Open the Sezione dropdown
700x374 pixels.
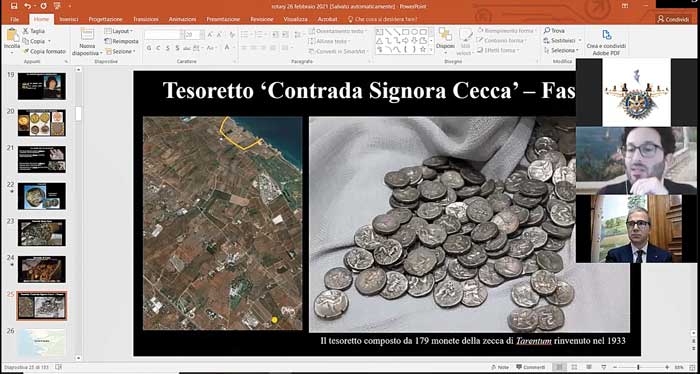click(x=120, y=52)
